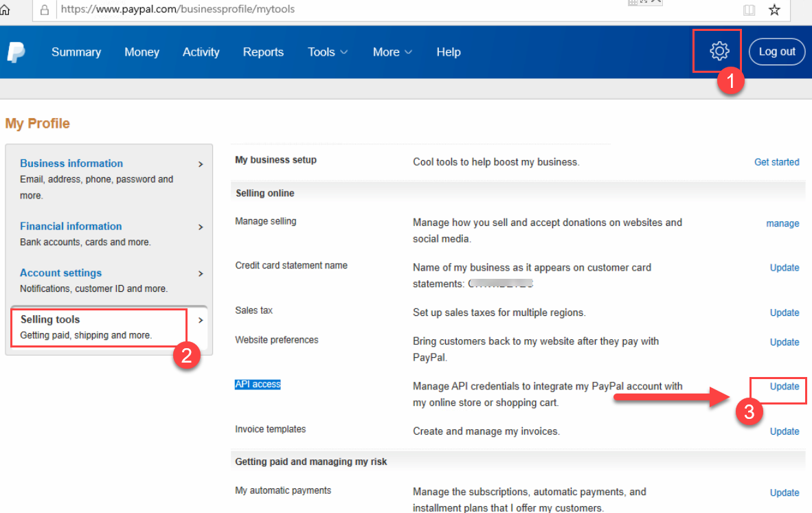Click the Selling online section header

(264, 193)
